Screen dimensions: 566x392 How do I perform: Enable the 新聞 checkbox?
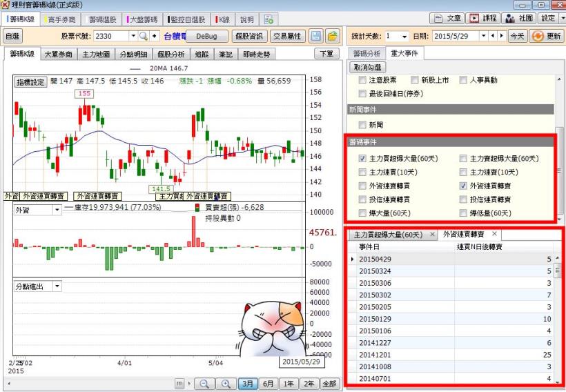coord(362,125)
